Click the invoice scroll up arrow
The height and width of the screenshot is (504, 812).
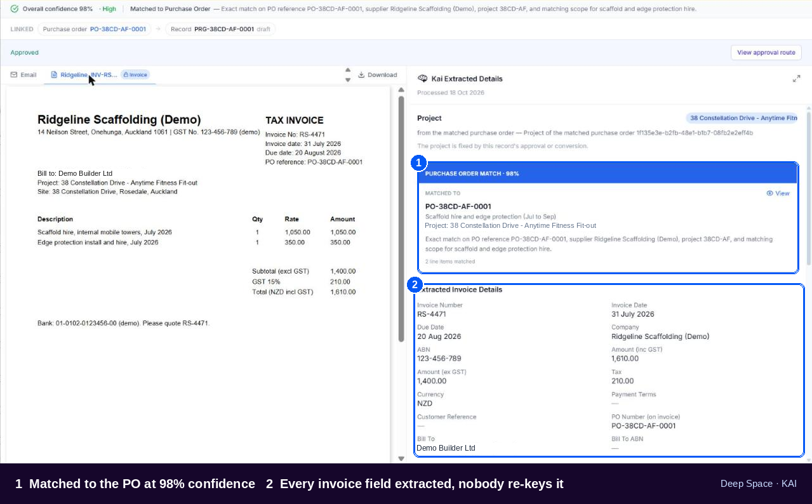[x=401, y=90]
